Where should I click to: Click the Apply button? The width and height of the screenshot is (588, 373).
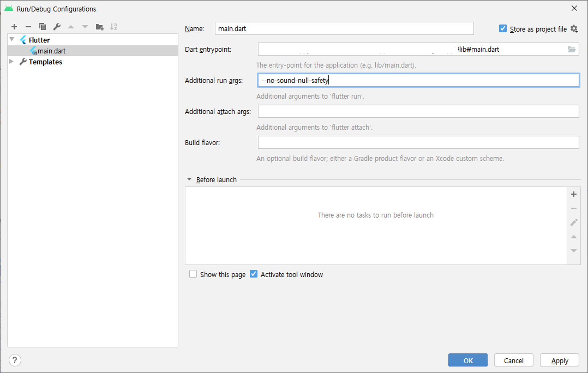pos(560,360)
